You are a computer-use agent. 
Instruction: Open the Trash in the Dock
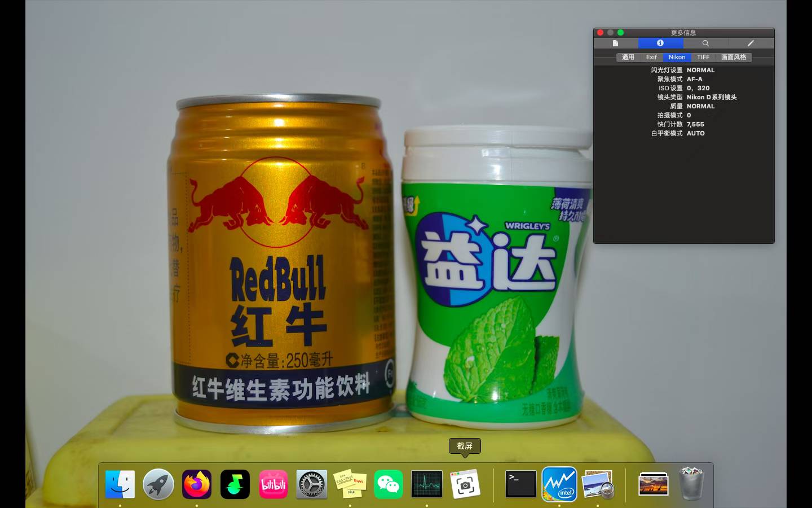[691, 484]
